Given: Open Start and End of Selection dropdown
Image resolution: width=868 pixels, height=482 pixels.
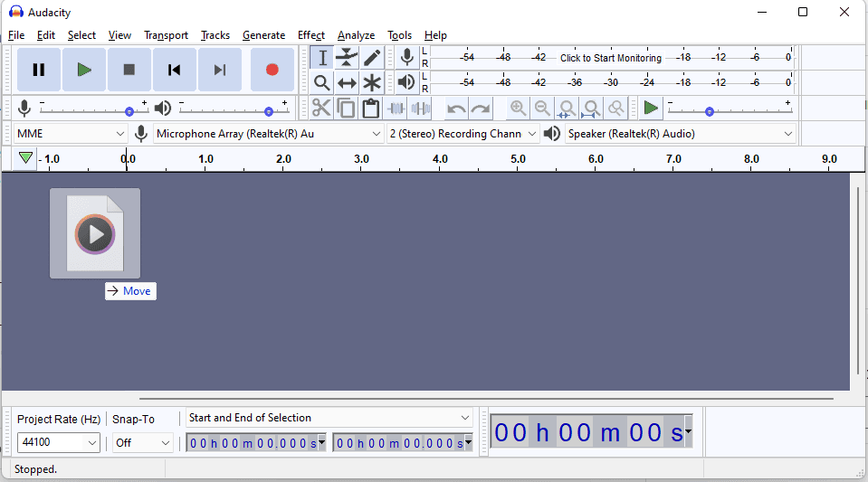Looking at the screenshot, I should pos(329,418).
